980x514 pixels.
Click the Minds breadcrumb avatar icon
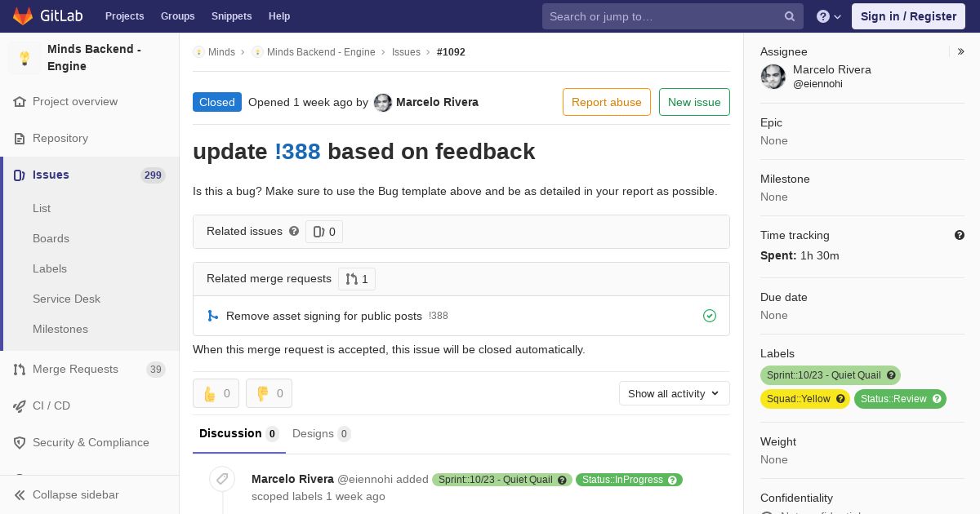(x=198, y=51)
